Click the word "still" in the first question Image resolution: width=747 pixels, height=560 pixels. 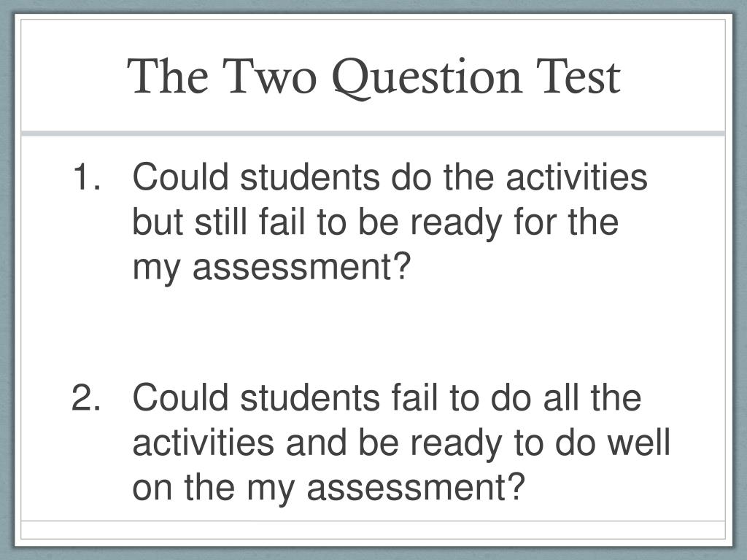pyautogui.click(x=220, y=222)
